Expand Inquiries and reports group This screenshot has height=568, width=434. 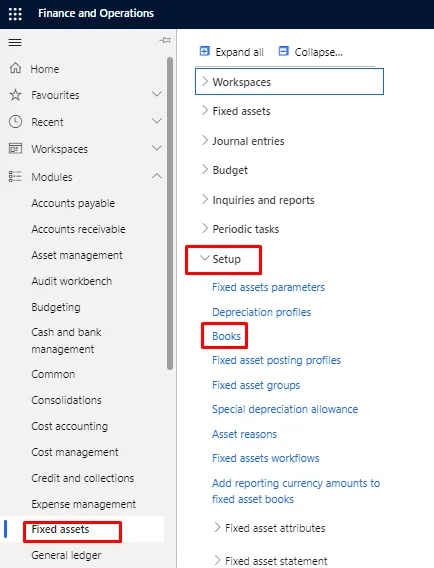(205, 200)
